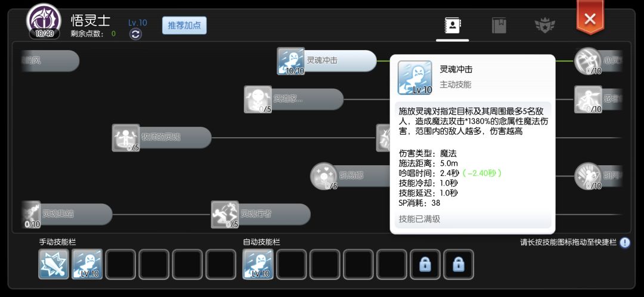The height and width of the screenshot is (297, 644).
Task: Select the 灵魂行者 skill icon
Action: tap(225, 215)
